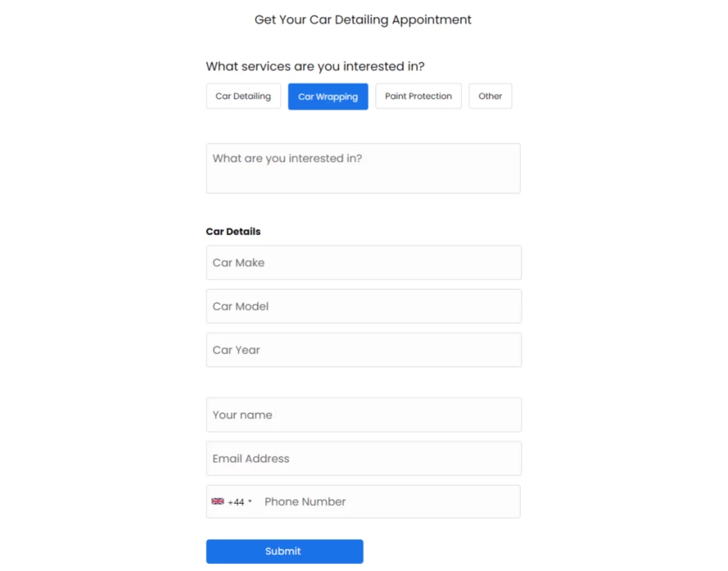Click the Your name text box
Viewport: 728px width, 571px height.
363,415
